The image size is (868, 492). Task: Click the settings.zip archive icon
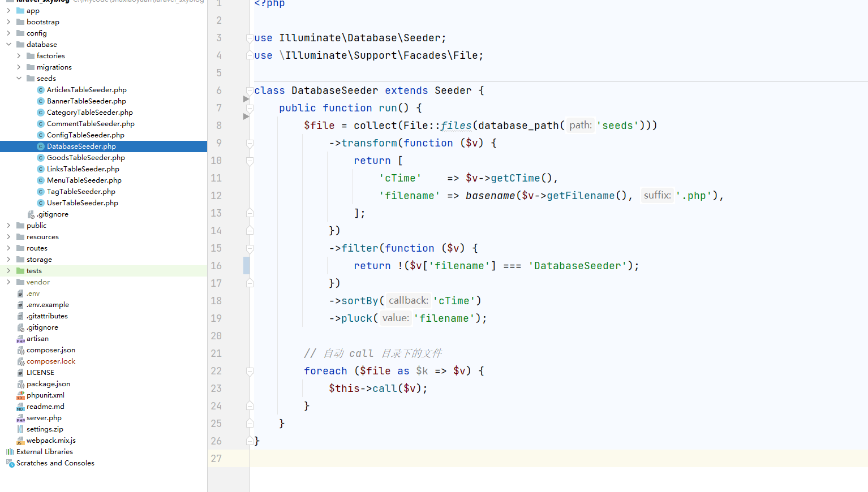pyautogui.click(x=20, y=429)
